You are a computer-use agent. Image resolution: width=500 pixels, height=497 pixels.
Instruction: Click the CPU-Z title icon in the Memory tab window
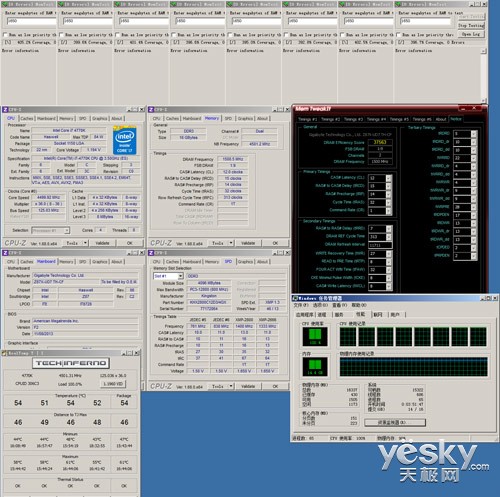point(151,109)
